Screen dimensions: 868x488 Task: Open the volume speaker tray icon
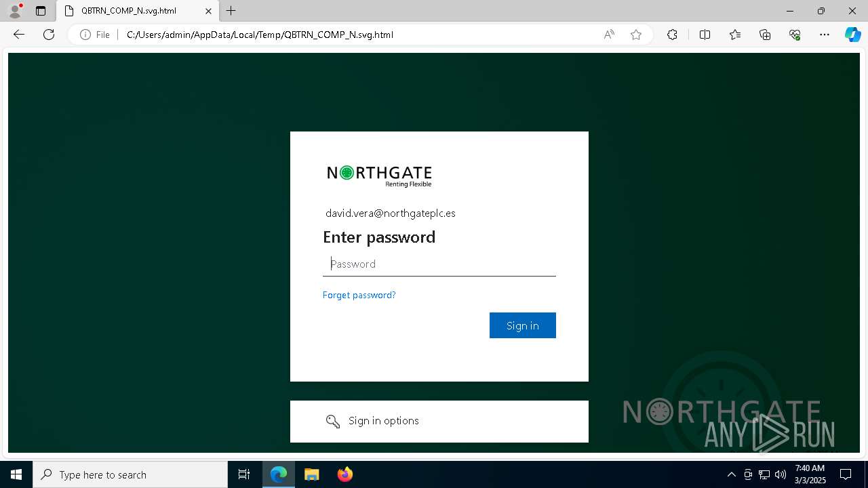(780, 474)
